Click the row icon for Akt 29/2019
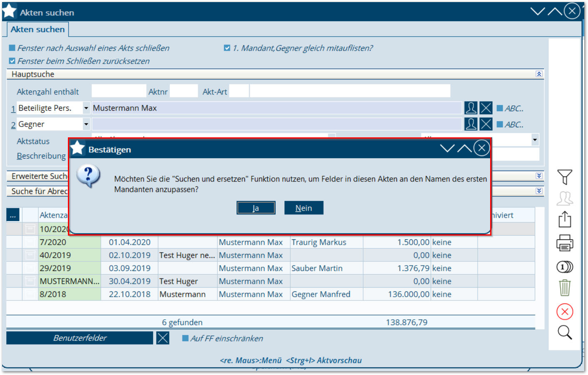 (30, 268)
